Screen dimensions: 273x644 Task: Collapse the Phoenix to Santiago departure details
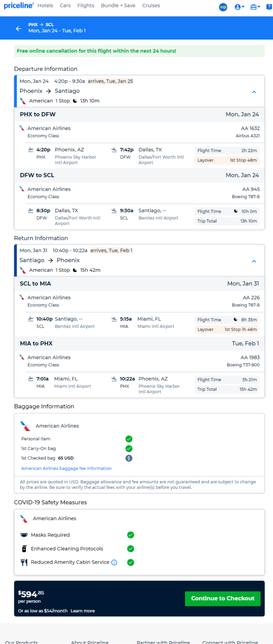coord(254,92)
